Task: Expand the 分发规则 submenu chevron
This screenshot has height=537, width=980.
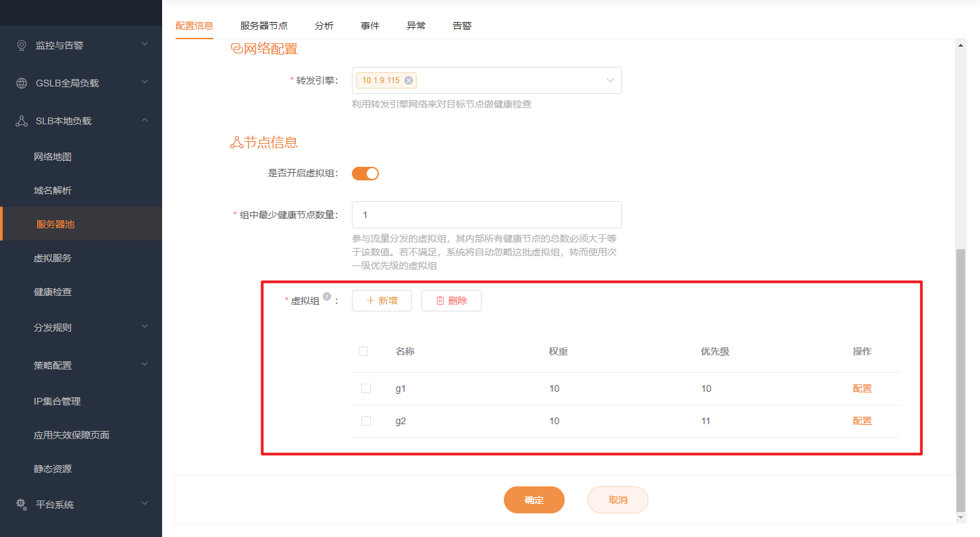Action: point(145,327)
